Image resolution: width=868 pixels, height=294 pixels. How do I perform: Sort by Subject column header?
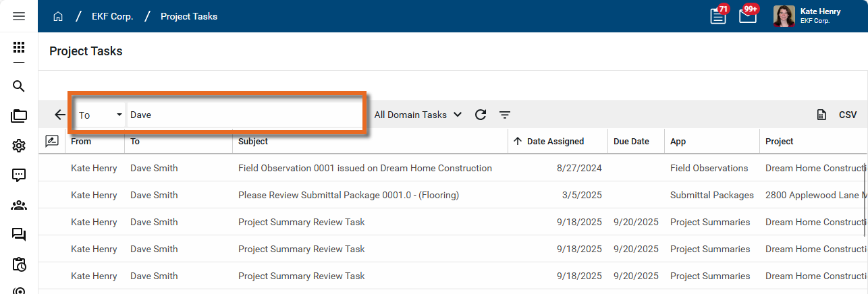pos(253,142)
